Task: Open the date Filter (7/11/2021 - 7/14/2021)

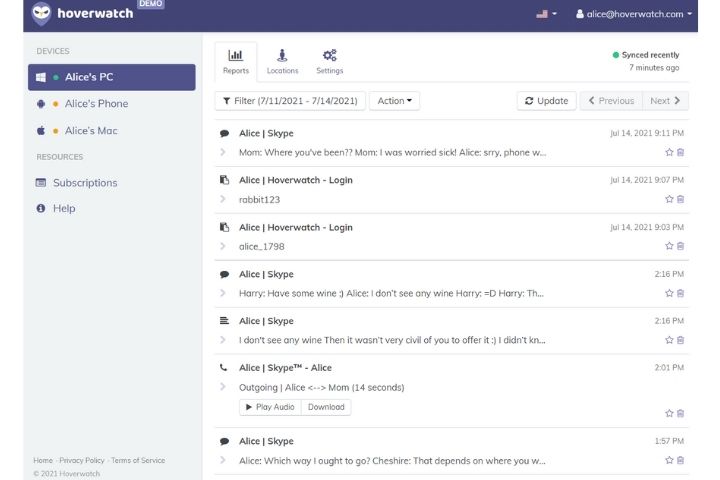Action: click(290, 101)
